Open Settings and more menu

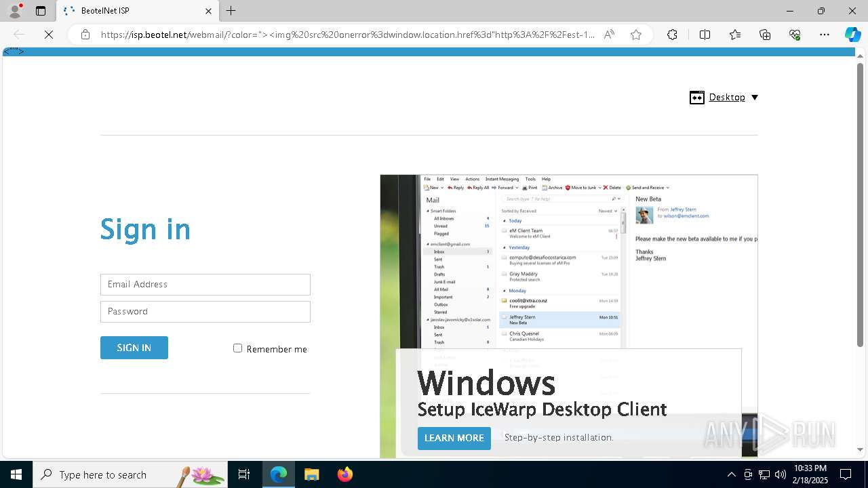coord(825,35)
